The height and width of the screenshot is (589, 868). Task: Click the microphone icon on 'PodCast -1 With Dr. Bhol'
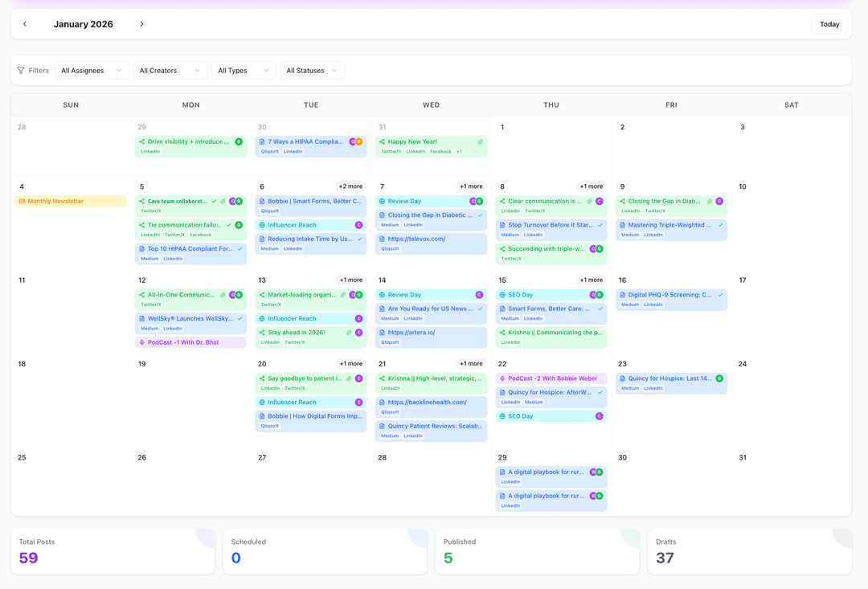tap(142, 342)
